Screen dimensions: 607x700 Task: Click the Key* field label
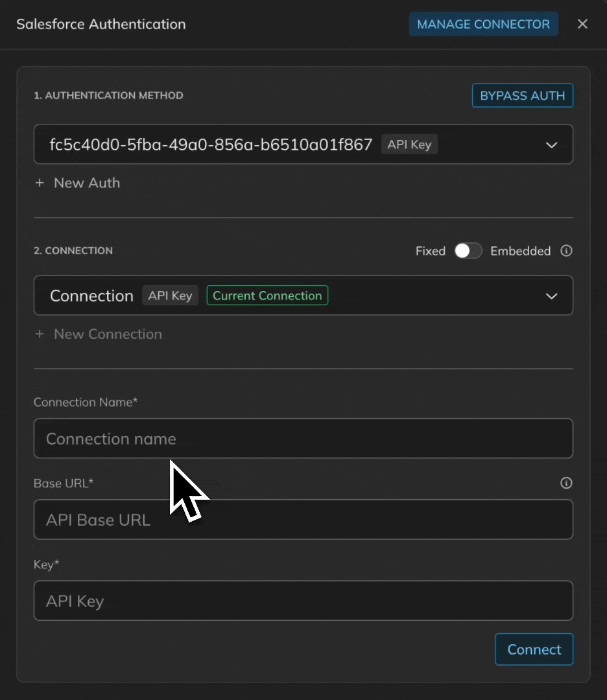point(47,565)
